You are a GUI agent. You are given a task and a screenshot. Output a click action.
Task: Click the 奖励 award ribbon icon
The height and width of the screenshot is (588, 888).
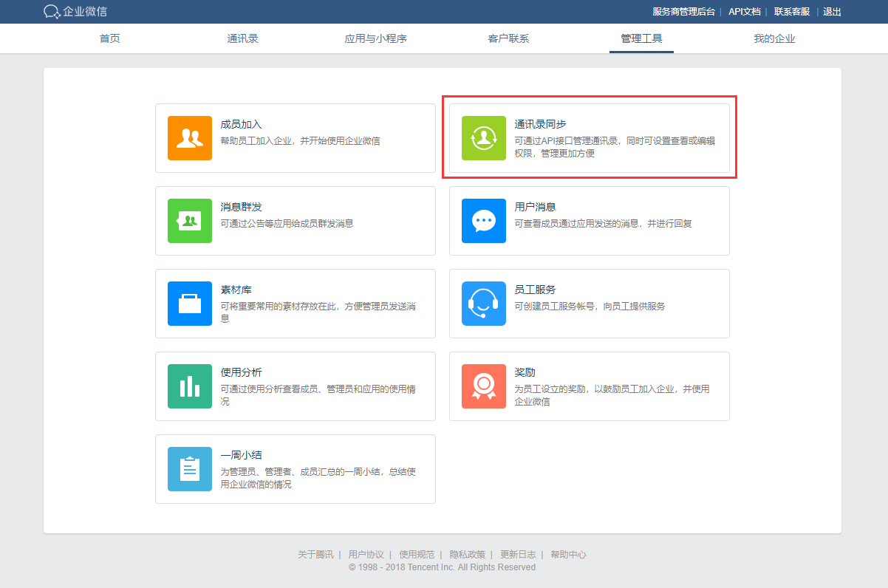484,386
